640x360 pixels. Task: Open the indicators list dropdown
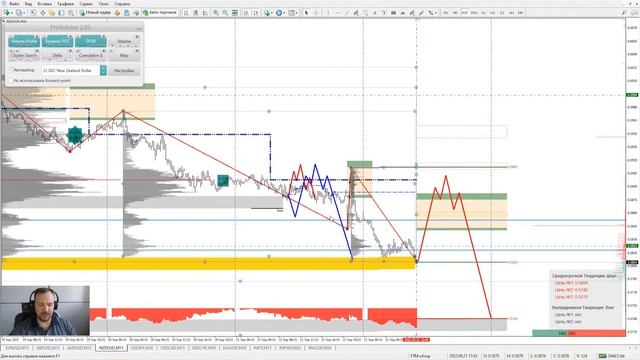click(x=268, y=13)
